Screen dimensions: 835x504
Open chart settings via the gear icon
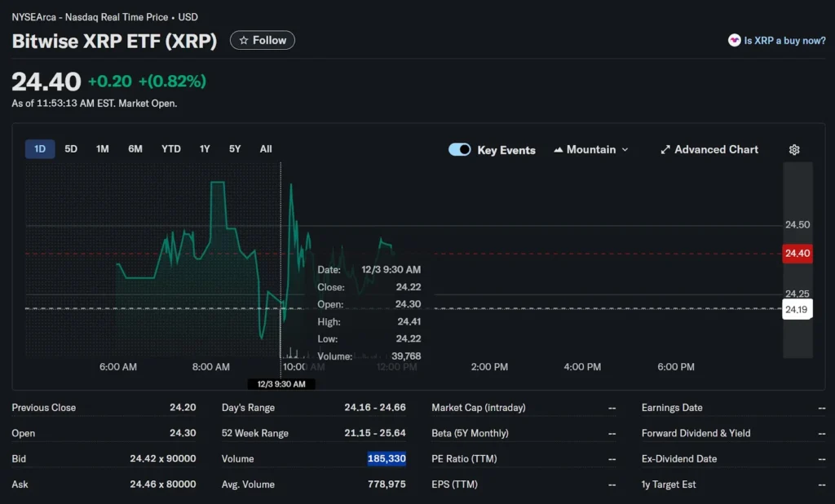point(794,150)
